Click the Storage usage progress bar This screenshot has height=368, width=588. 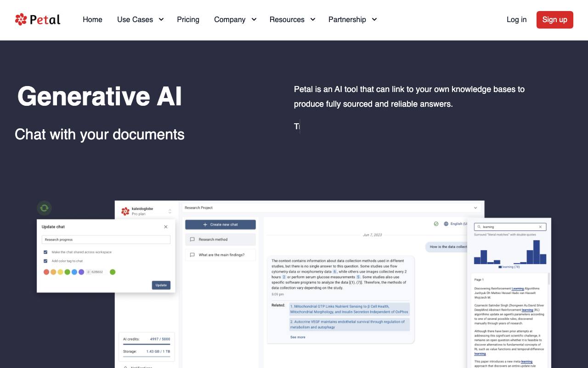tap(147, 356)
